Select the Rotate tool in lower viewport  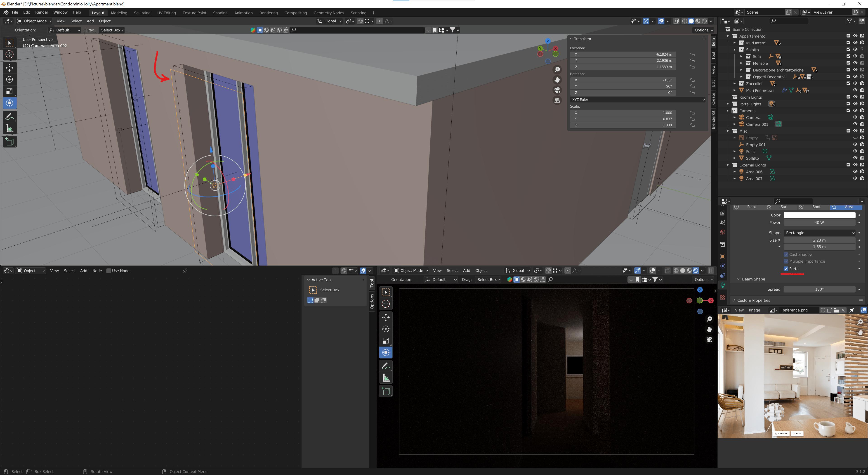coord(386,329)
